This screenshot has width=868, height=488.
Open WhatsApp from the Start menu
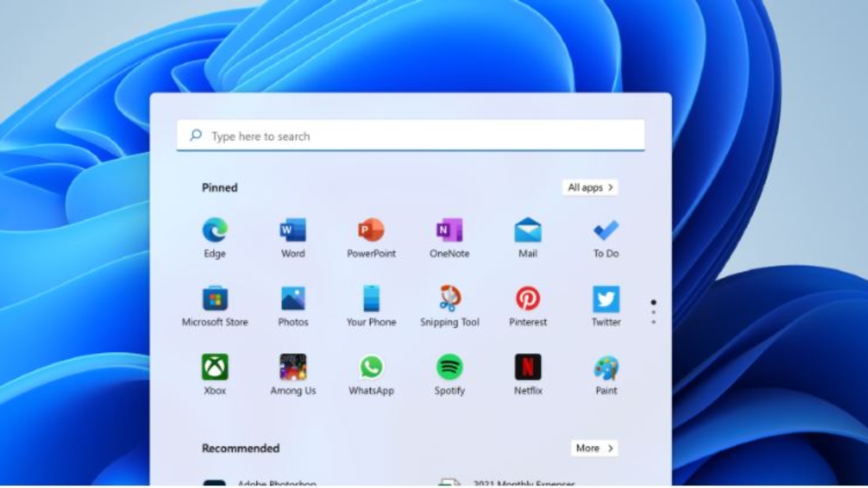pos(371,369)
